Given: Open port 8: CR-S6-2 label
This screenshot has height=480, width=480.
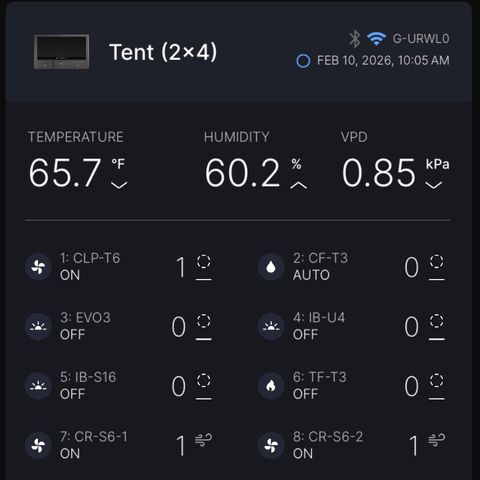Looking at the screenshot, I should [x=328, y=437].
